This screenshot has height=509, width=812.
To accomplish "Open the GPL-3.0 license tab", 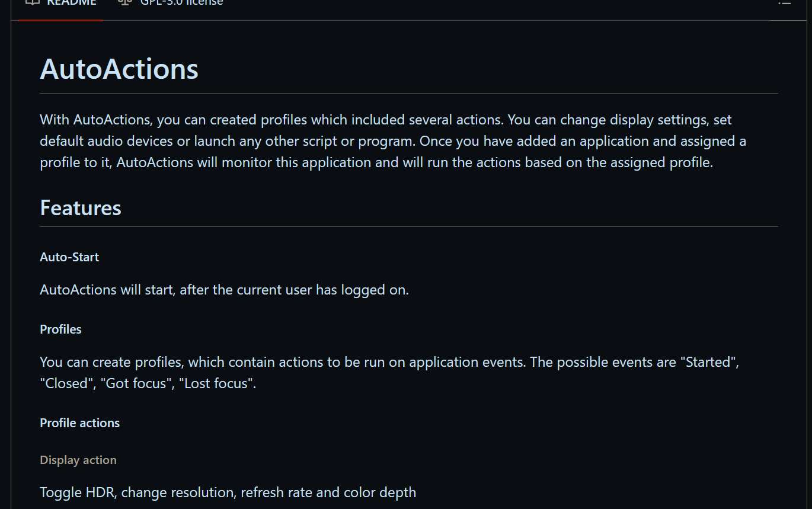I will click(181, 3).
